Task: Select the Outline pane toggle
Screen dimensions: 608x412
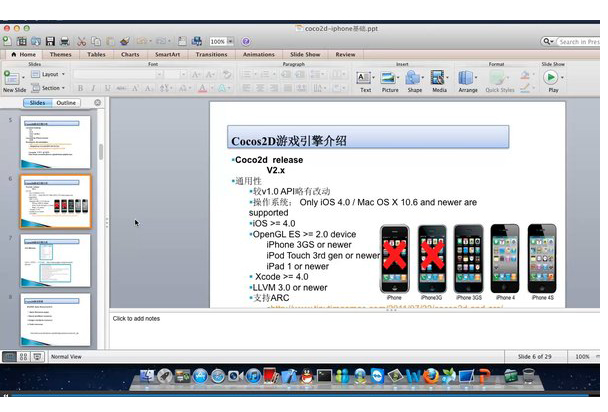Action: (66, 103)
